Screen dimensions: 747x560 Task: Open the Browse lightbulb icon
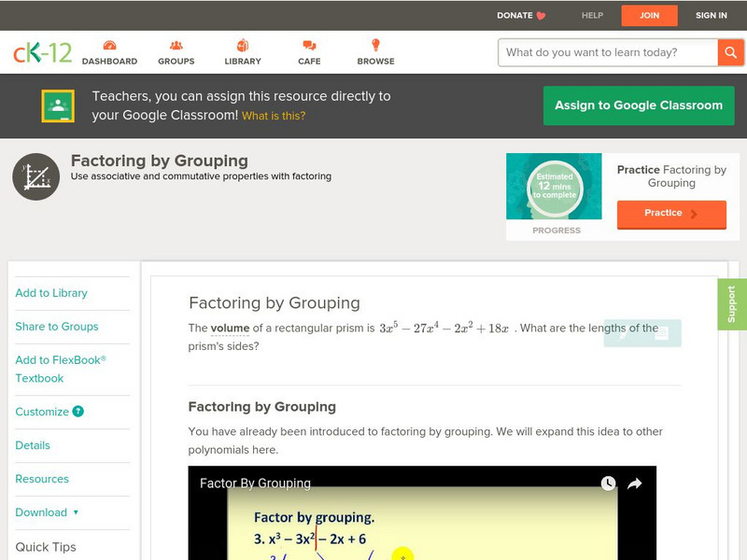(375, 47)
